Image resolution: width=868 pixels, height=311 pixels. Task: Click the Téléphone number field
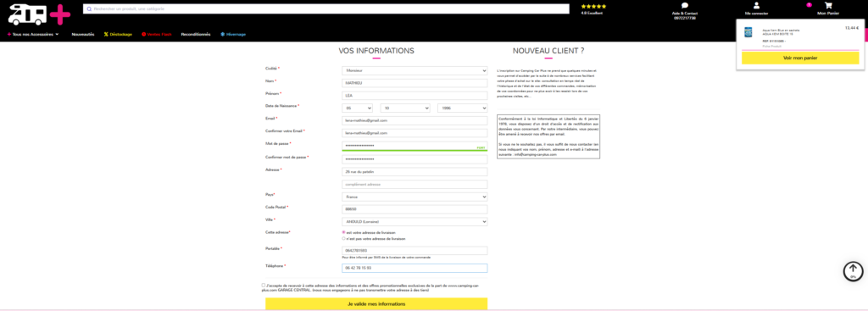[415, 268]
